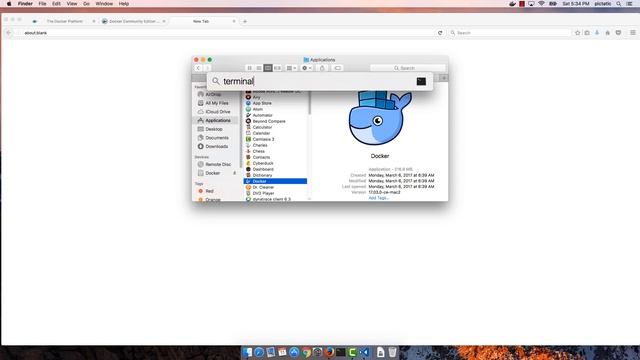Viewport: 640px width, 360px height.
Task: Select Remote Disc under Devices
Action: (218, 164)
